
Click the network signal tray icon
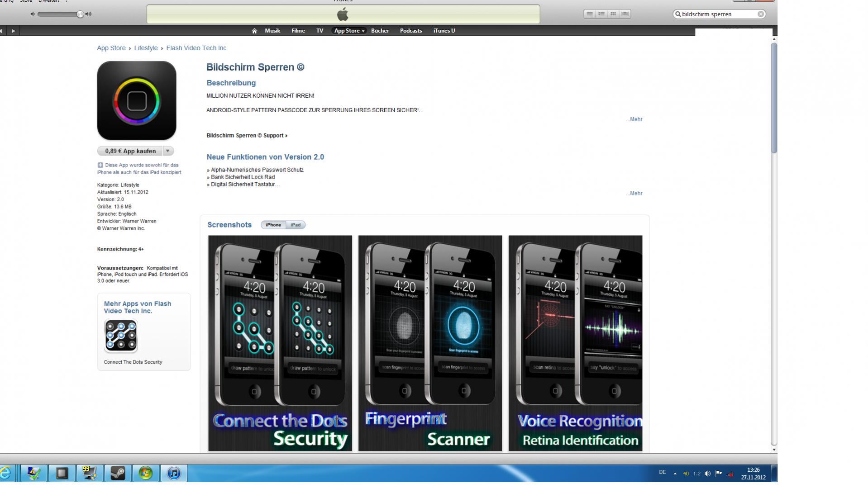click(x=730, y=474)
